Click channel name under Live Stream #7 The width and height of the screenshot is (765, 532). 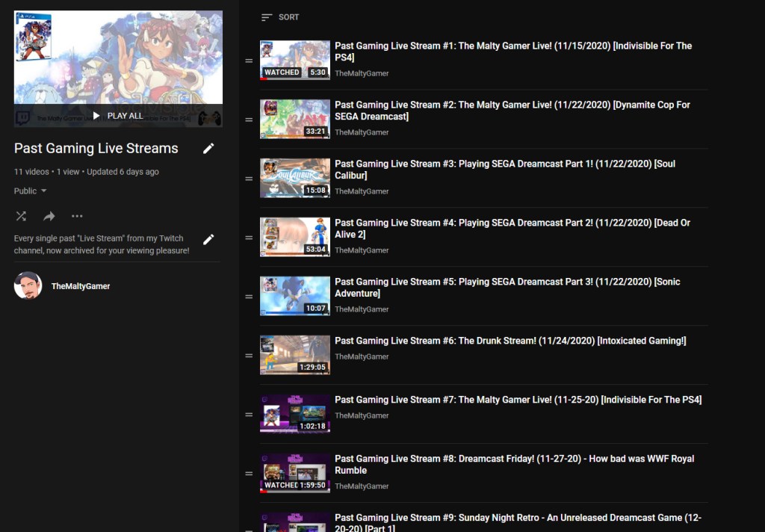pyautogui.click(x=362, y=415)
